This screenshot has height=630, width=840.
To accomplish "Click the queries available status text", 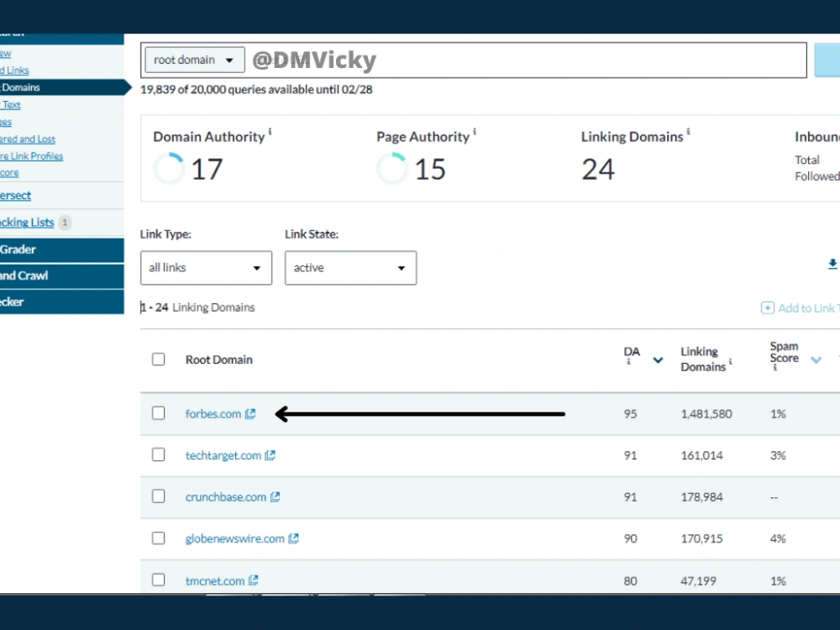I will click(x=256, y=90).
